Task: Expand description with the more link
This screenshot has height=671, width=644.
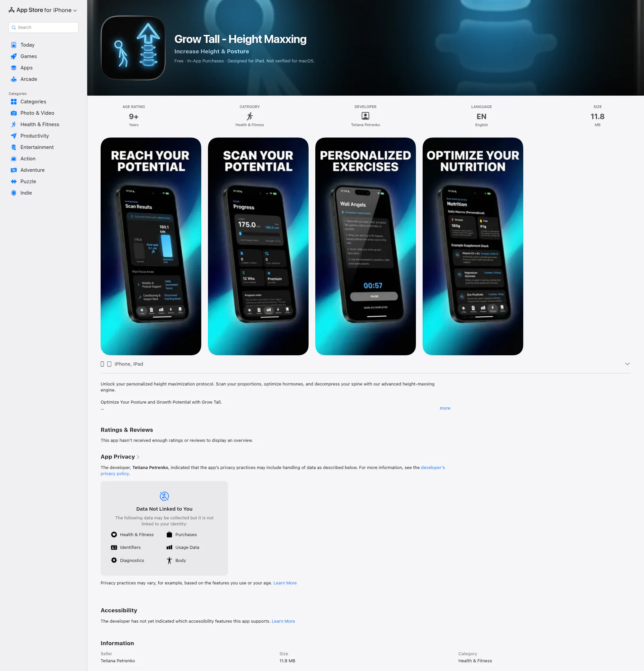Action: point(445,408)
